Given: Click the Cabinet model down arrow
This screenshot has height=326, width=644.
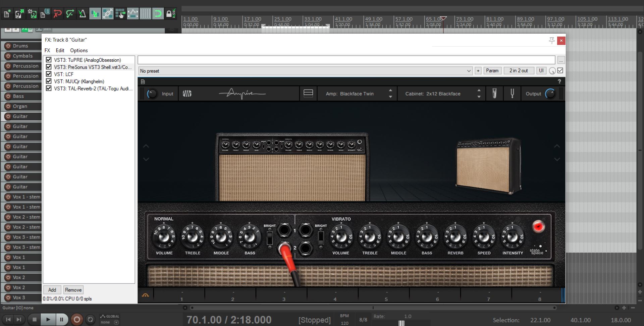Looking at the screenshot, I should [x=479, y=97].
